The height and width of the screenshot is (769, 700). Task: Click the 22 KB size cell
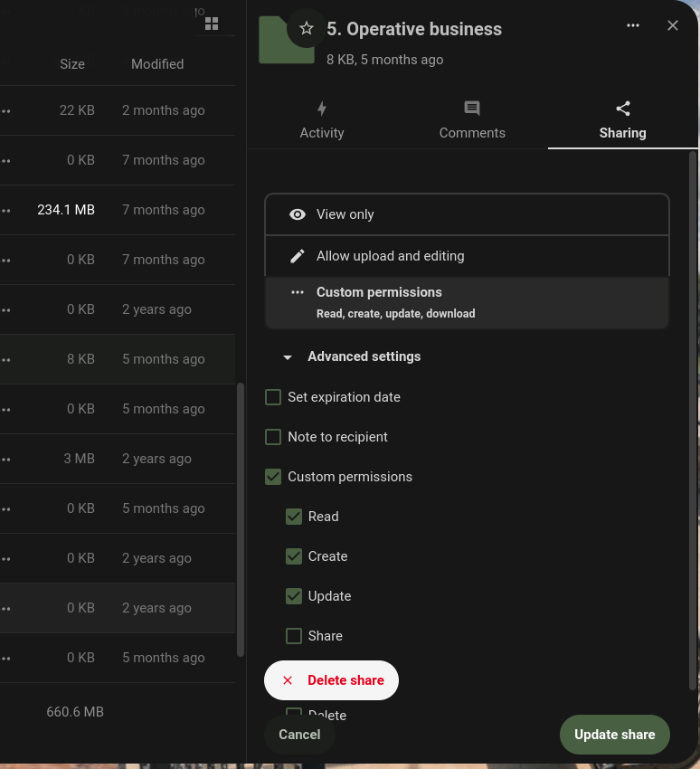coord(77,110)
